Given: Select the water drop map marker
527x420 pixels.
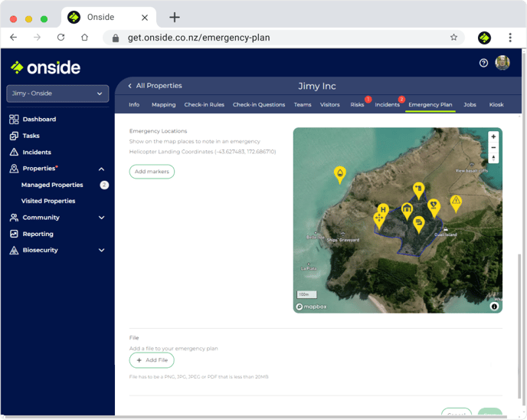Looking at the screenshot, I should (x=340, y=174).
